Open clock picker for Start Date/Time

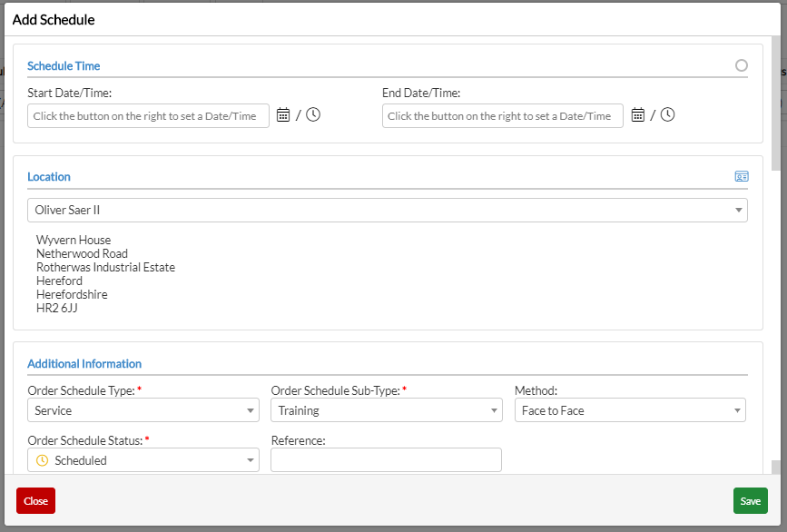313,115
